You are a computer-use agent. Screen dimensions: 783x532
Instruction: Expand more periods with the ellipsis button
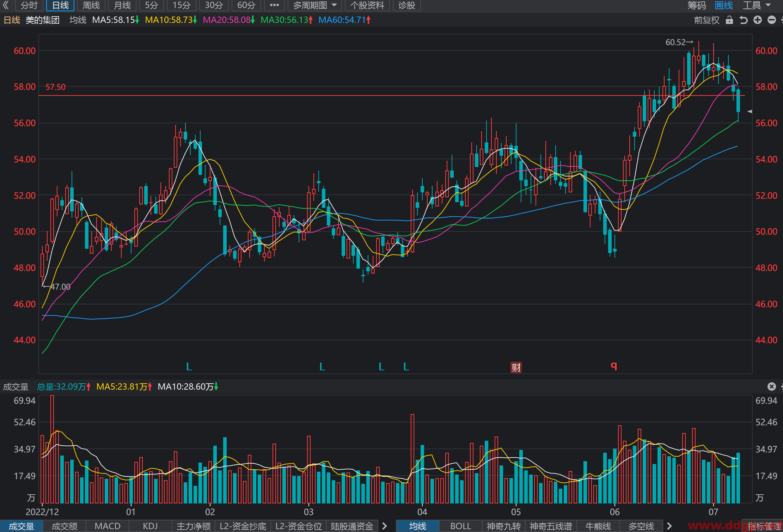274,5
